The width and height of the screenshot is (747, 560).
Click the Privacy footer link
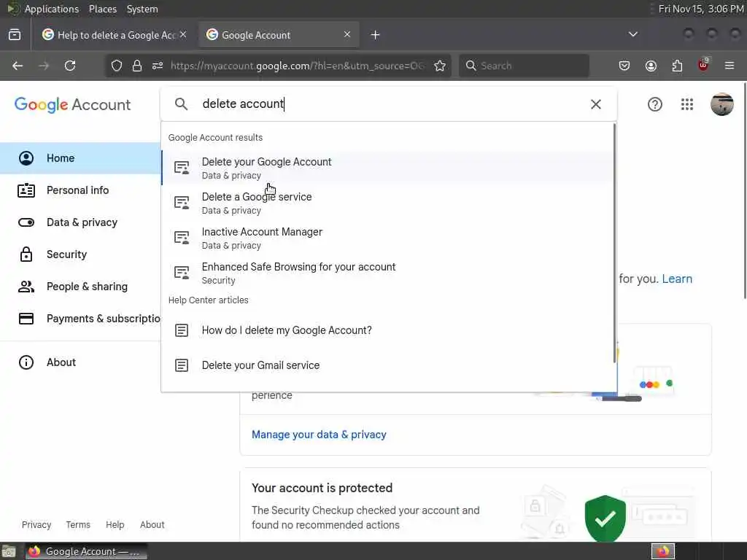click(36, 525)
